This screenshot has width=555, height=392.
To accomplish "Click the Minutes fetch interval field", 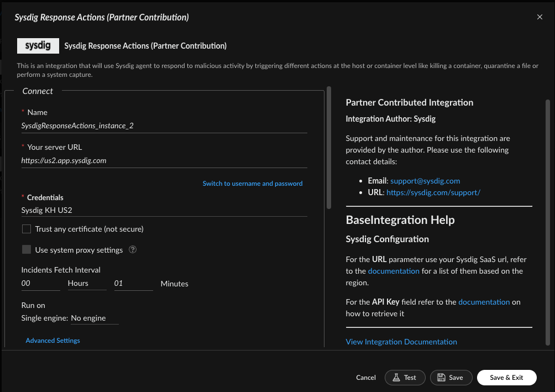I will pyautogui.click(x=133, y=283).
